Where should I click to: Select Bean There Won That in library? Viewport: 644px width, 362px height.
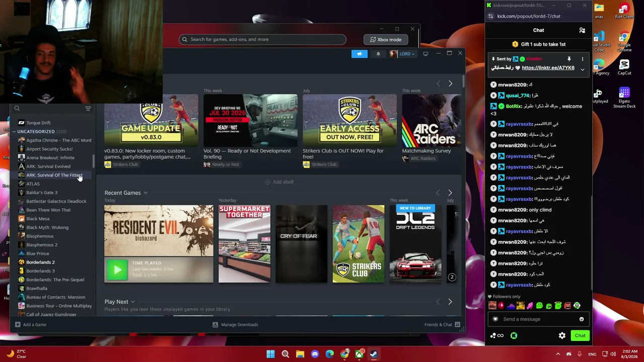click(48, 210)
